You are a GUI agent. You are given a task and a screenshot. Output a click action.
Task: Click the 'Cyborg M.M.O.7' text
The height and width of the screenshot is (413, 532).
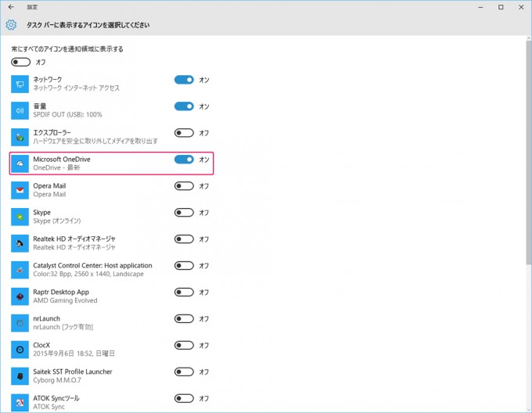(x=57, y=380)
